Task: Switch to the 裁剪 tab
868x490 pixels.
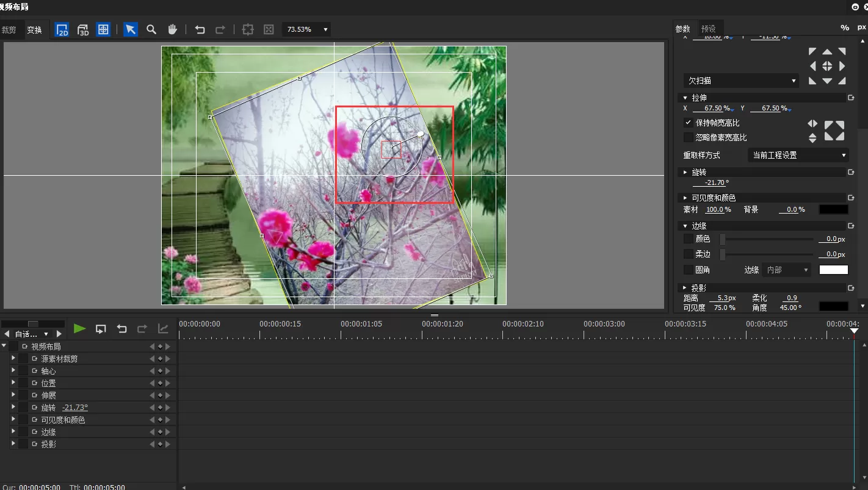Action: [x=9, y=29]
